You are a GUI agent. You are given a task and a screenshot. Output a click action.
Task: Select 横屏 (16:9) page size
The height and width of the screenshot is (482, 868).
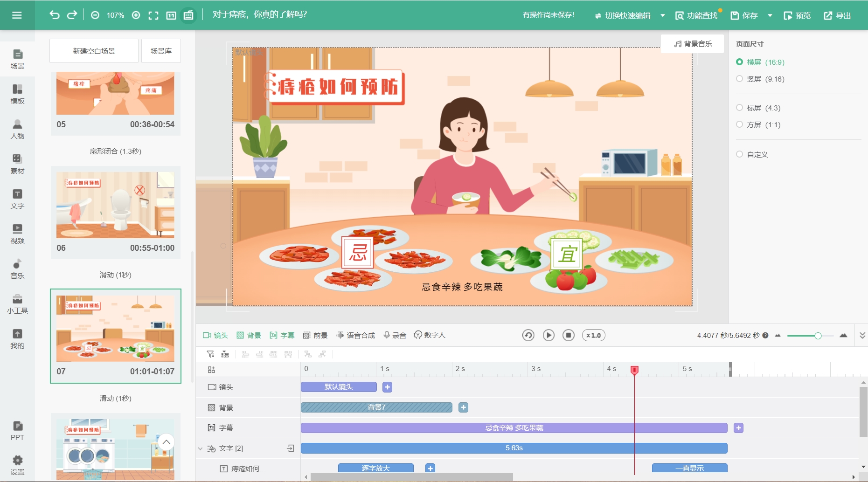pyautogui.click(x=760, y=62)
